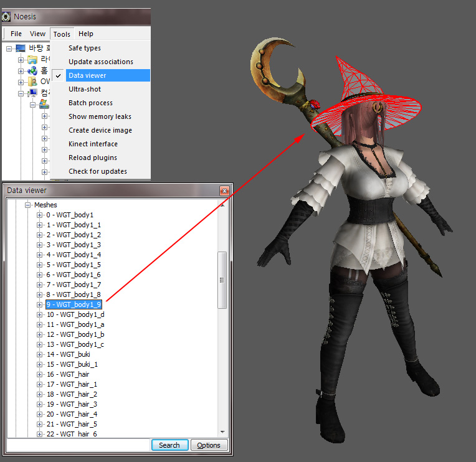Image resolution: width=476 pixels, height=462 pixels.
Task: Select the libraries folder icon in the tree
Action: click(x=32, y=59)
